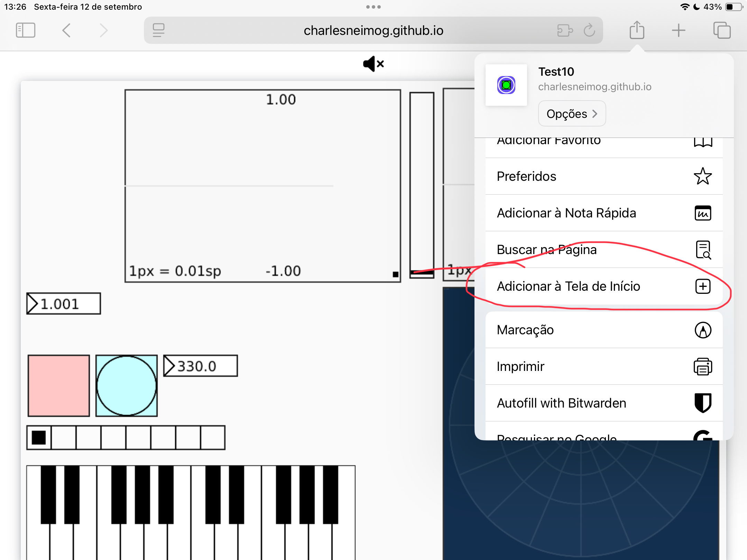747x560 pixels.
Task: Select the fourth radio cell
Action: click(113, 438)
